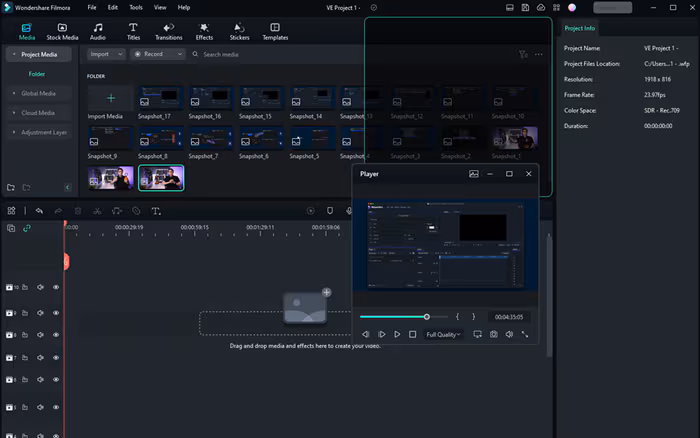
Task: Open the Full Quality dropdown
Action: pyautogui.click(x=443, y=334)
